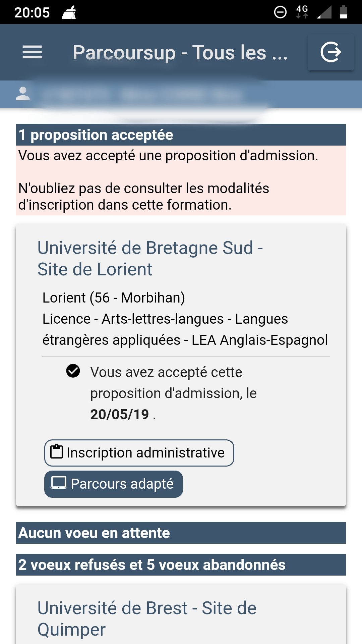Screen dimensions: 362x644
Task: Tap the do-not-disturb status icon
Action: [x=280, y=12]
